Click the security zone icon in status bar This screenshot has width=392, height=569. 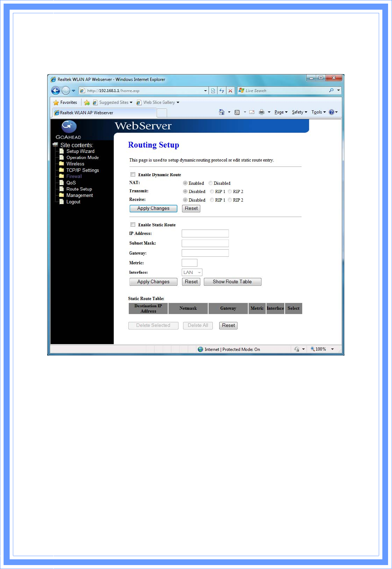pos(200,349)
